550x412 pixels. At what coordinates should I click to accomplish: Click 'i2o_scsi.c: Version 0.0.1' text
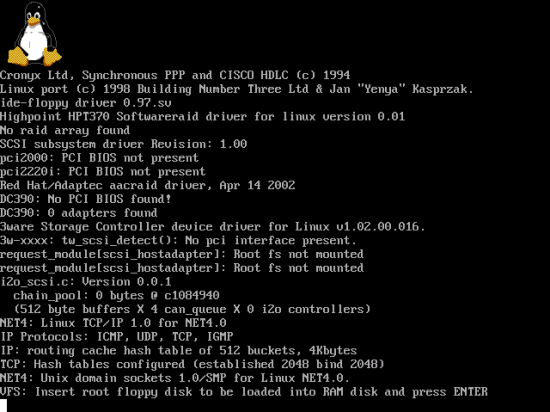click(86, 282)
